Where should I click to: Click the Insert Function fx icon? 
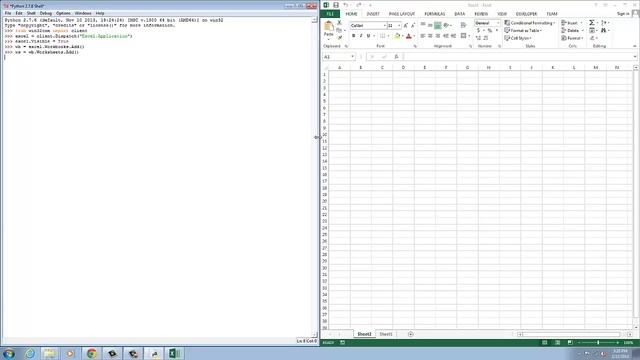[396, 57]
